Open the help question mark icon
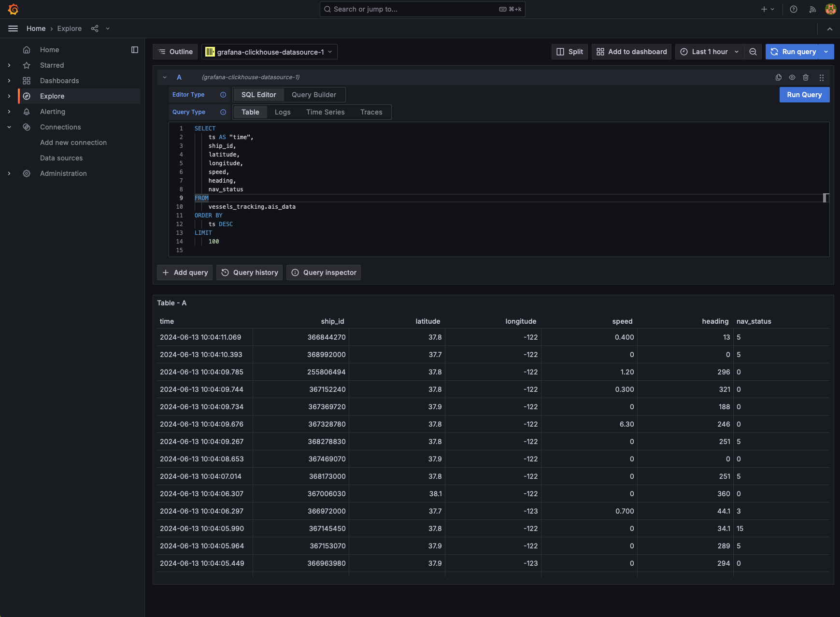The width and height of the screenshot is (840, 617). (x=794, y=9)
